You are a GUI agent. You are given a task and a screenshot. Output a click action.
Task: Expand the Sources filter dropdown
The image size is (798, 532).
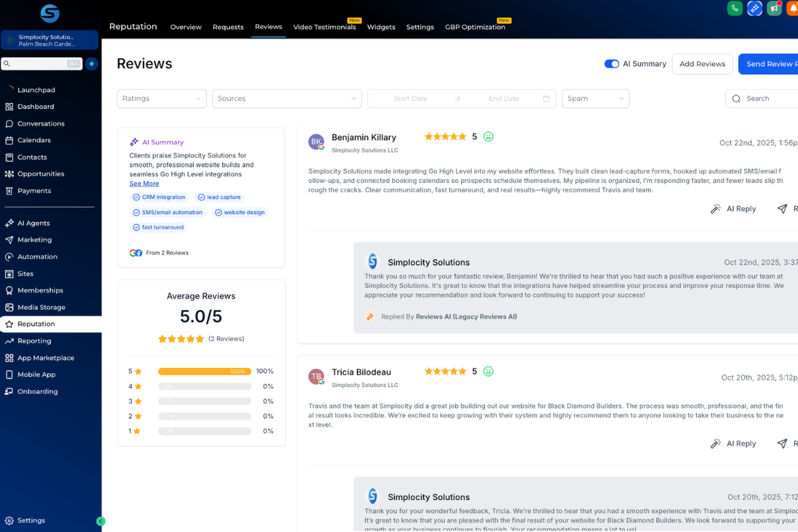pos(287,98)
